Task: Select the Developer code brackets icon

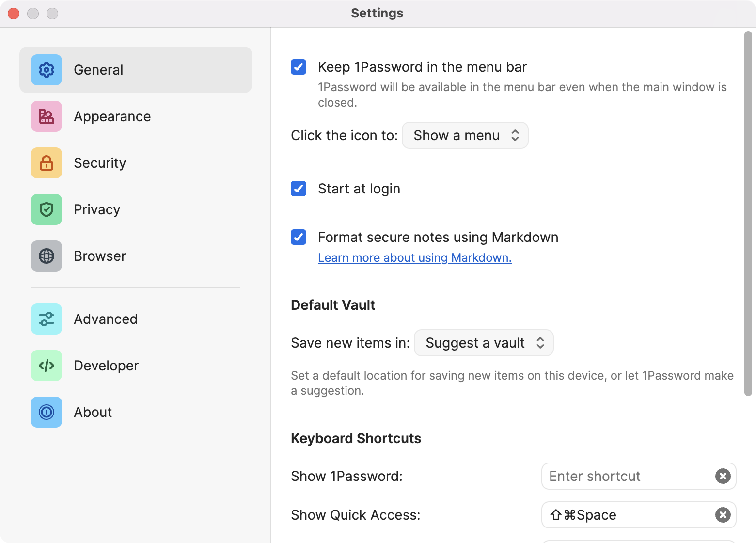Action: point(46,366)
